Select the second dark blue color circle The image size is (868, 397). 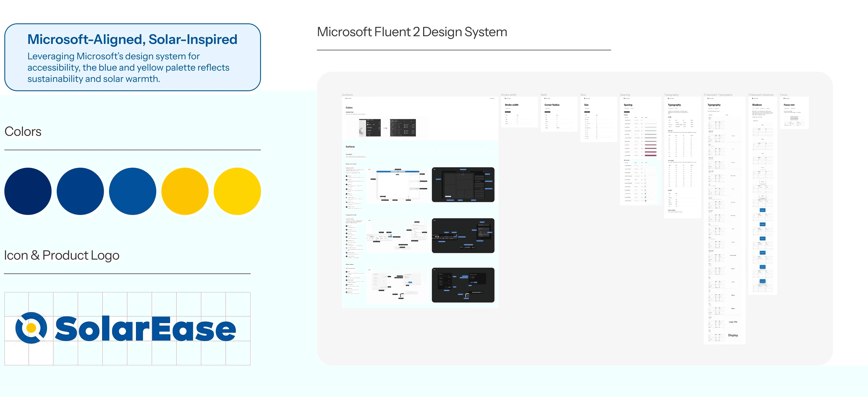coord(80,191)
